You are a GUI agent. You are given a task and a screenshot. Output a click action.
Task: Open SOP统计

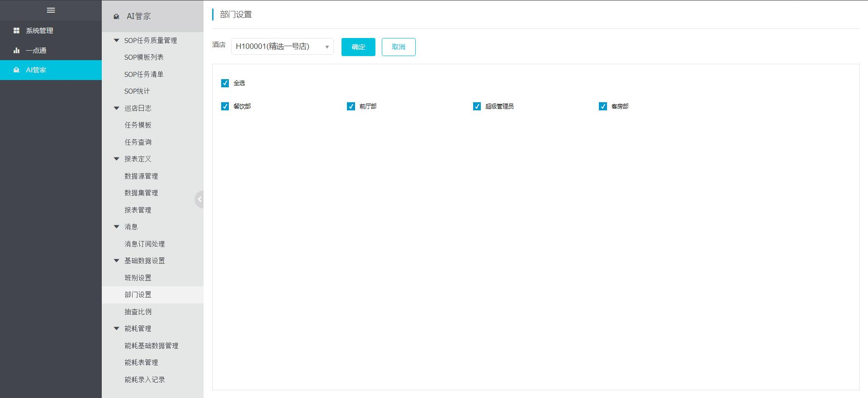click(137, 91)
